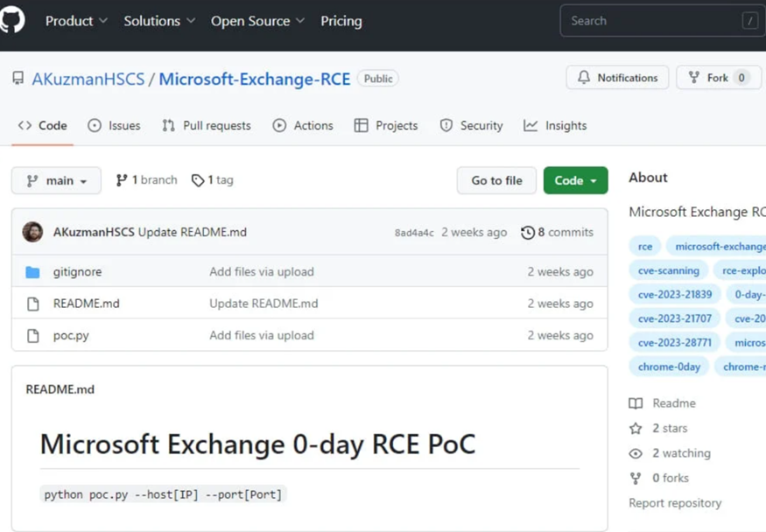Open the Open Source menu
766x532 pixels.
[257, 21]
